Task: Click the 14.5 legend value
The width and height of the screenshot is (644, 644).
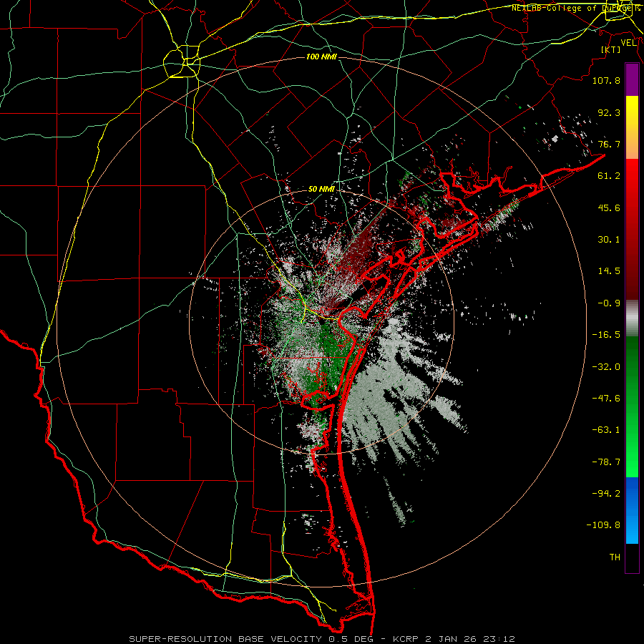Action: (609, 271)
